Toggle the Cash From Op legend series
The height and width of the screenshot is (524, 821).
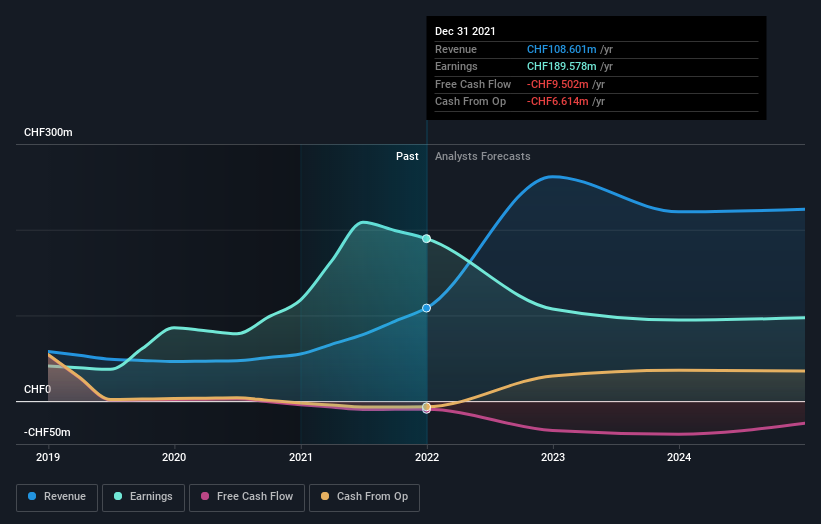click(364, 497)
